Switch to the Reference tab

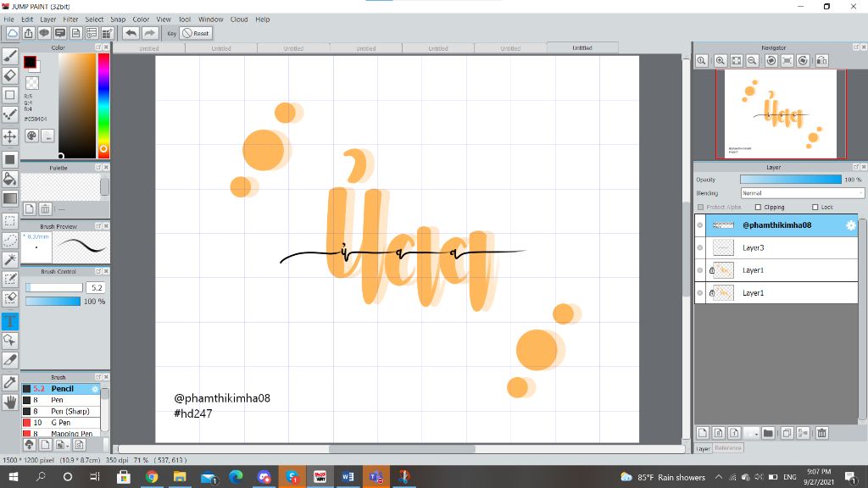point(728,448)
